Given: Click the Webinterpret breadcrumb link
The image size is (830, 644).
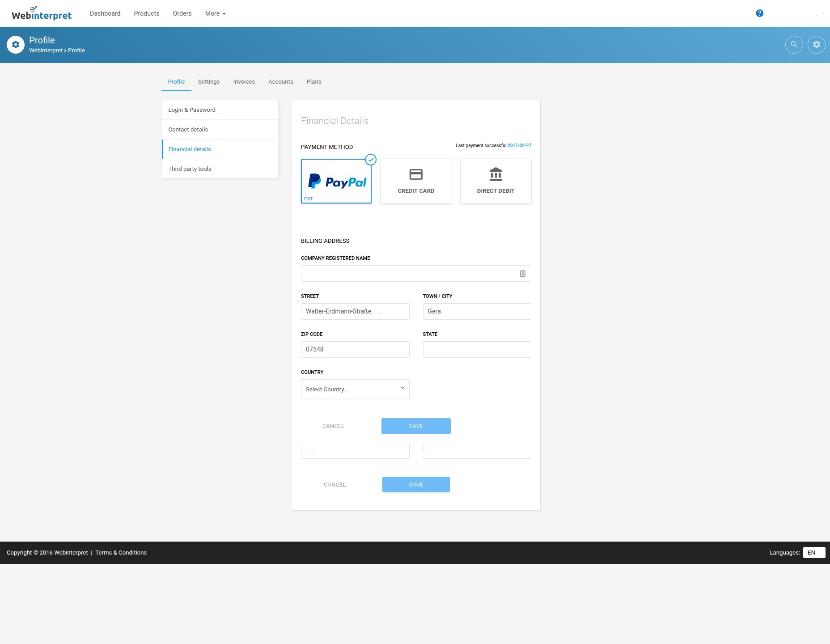Looking at the screenshot, I should coord(46,51).
